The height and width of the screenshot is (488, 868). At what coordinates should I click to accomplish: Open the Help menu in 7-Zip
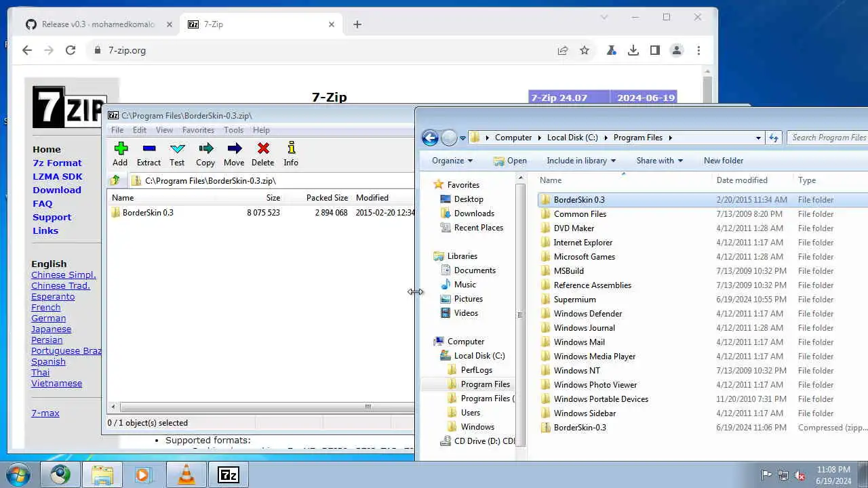[x=261, y=130]
